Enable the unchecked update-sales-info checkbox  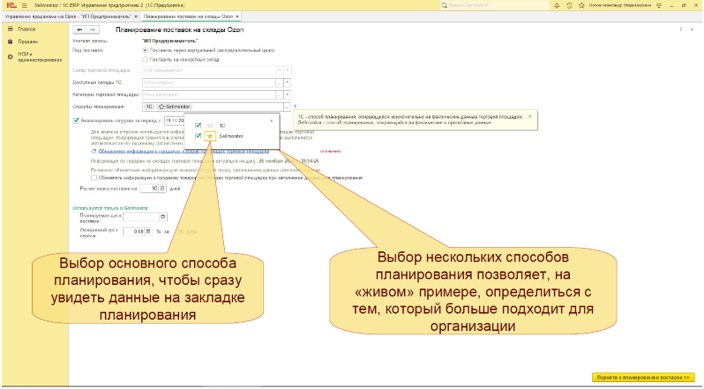coord(94,178)
